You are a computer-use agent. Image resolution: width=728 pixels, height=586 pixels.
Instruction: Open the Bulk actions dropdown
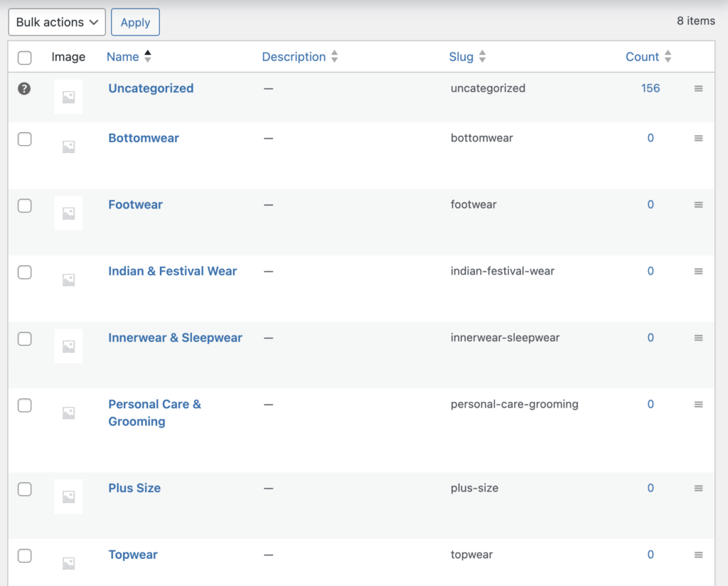coord(57,22)
